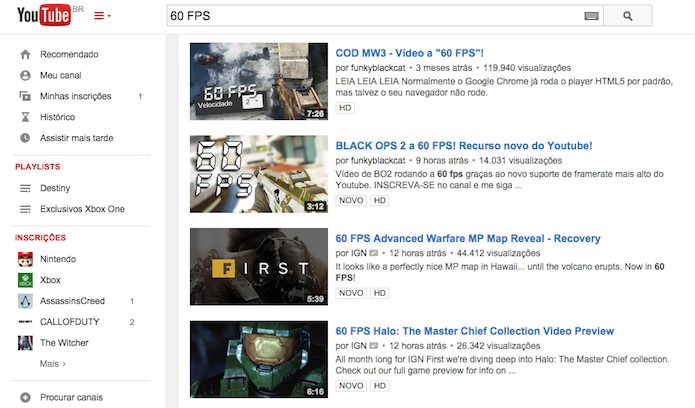
Task: Open the INSCRIÇÕES section heading
Action: tap(40, 238)
